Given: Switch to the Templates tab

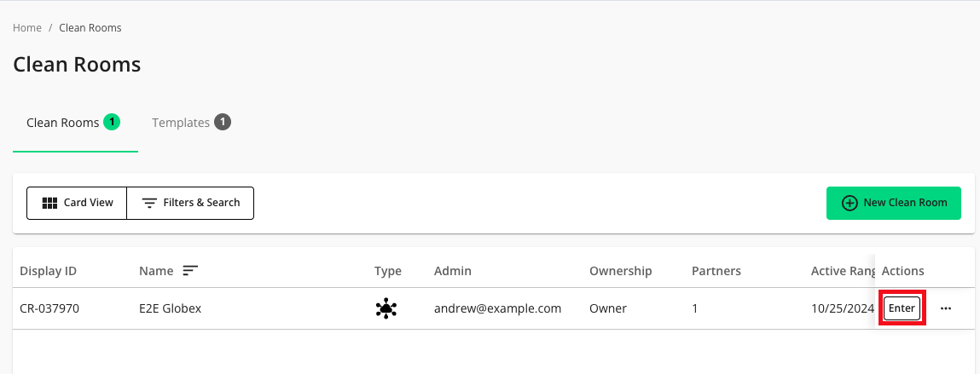Looking at the screenshot, I should pos(181,123).
